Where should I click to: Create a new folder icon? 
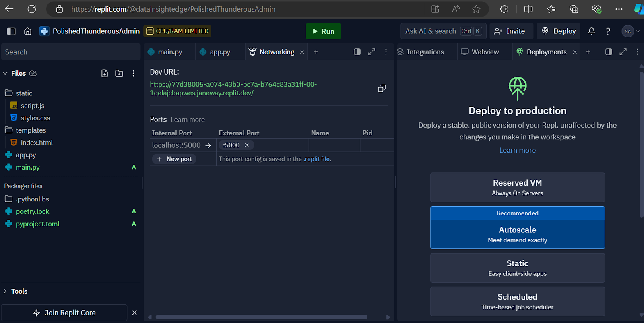[x=119, y=73]
